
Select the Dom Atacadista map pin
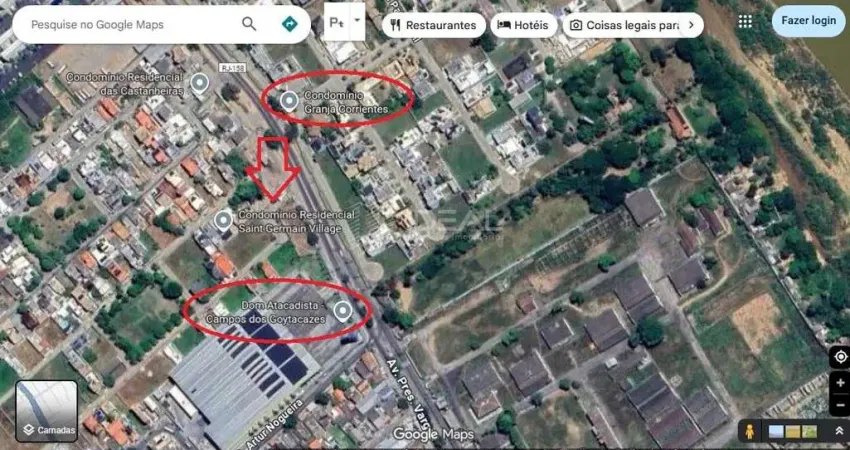[342, 312]
